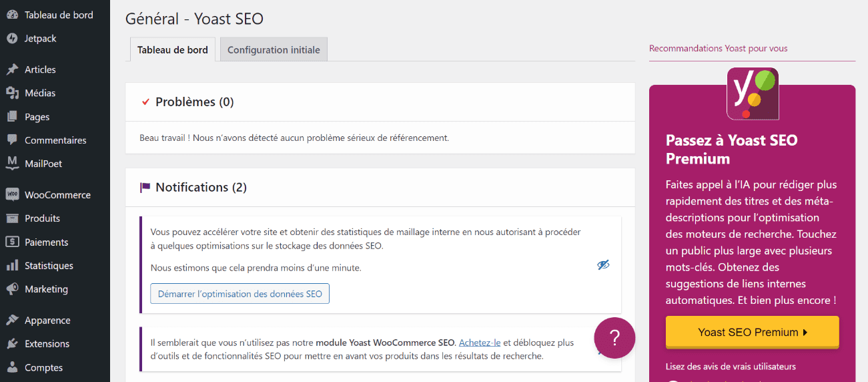Click the Statistiques bar chart icon
Image resolution: width=868 pixels, height=382 pixels.
pyautogui.click(x=12, y=266)
